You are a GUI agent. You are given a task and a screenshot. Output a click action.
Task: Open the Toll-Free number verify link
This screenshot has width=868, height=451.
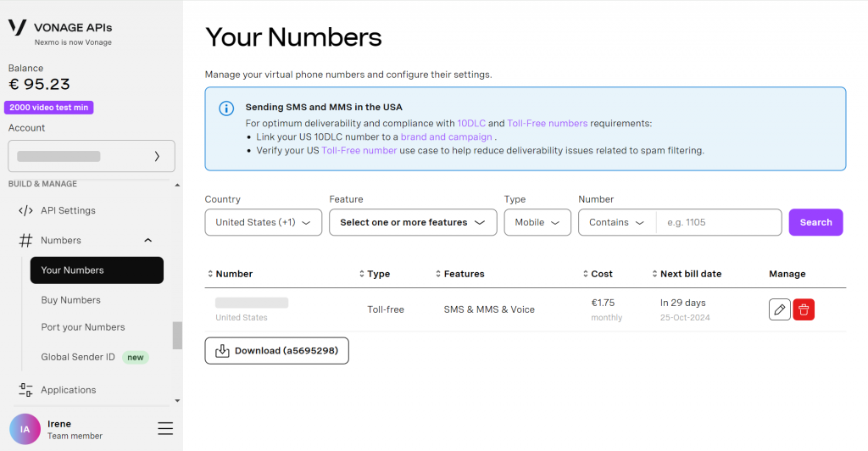(x=359, y=151)
